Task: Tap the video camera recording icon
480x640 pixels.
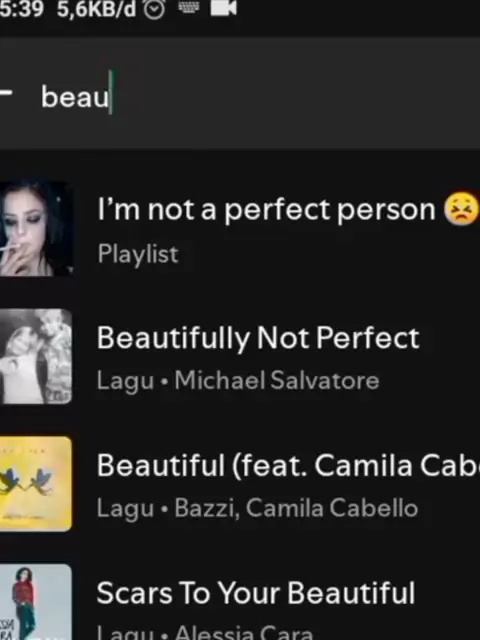Action: coord(223,8)
